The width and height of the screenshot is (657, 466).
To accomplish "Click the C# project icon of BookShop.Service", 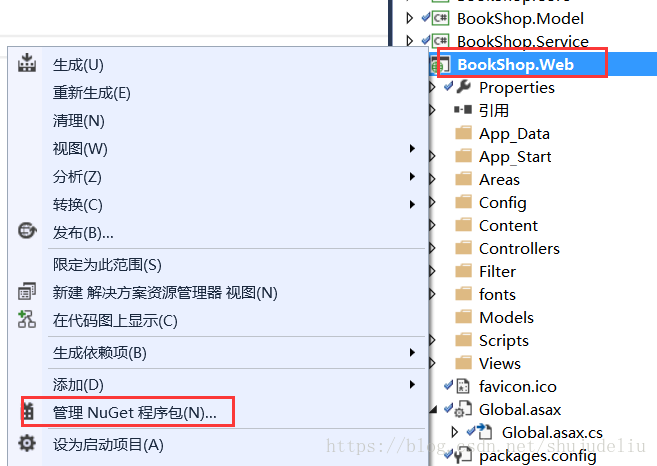I will (440, 41).
